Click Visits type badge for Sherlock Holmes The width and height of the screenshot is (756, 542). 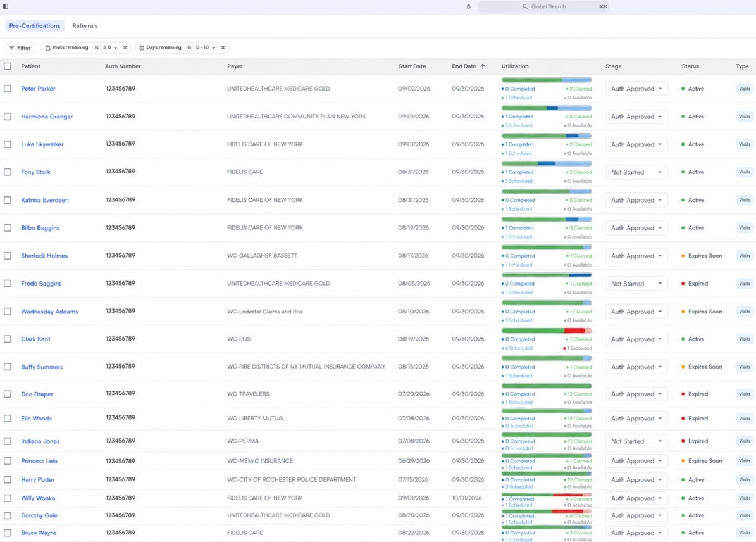(745, 256)
